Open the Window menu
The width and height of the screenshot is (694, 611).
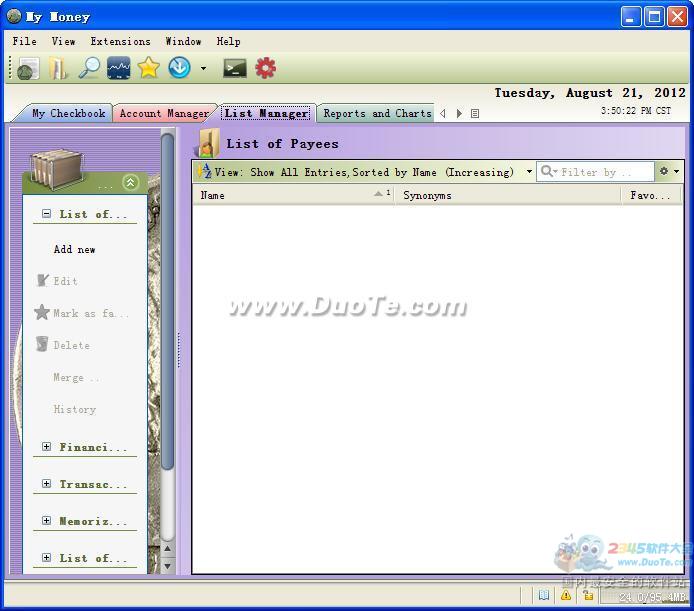(x=183, y=41)
